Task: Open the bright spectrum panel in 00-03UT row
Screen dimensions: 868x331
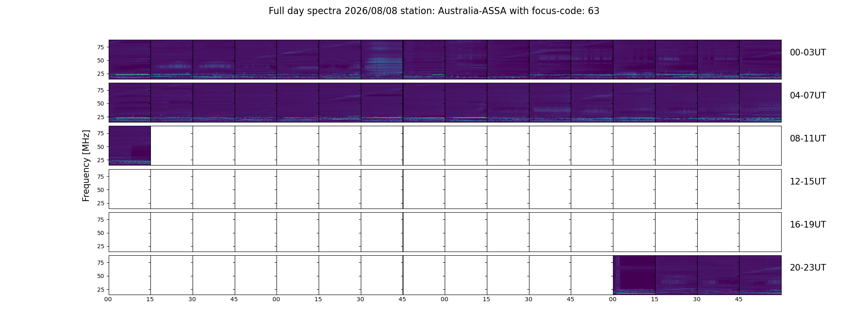Action: click(x=382, y=60)
